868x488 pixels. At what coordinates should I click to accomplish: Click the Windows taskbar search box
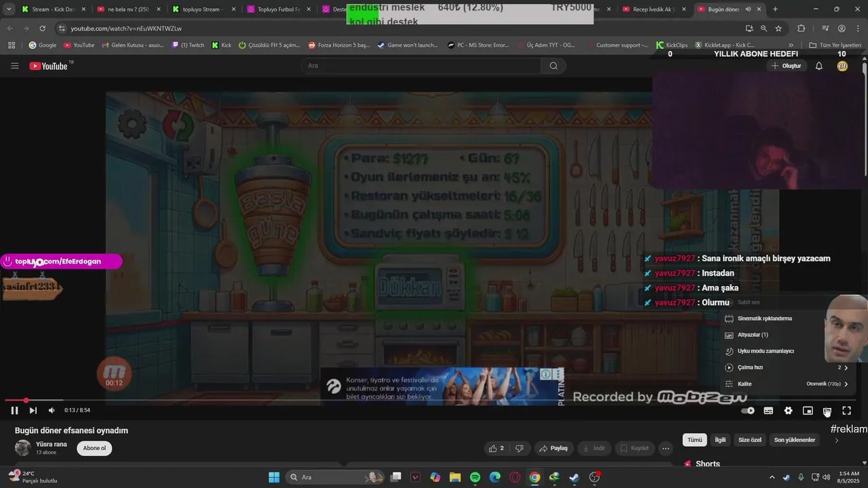coord(335,477)
